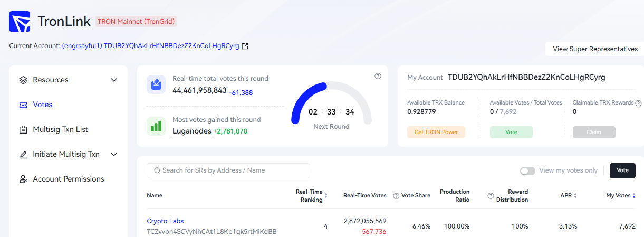Click the Production Ratio column header
This screenshot has width=644, height=237.
point(455,196)
